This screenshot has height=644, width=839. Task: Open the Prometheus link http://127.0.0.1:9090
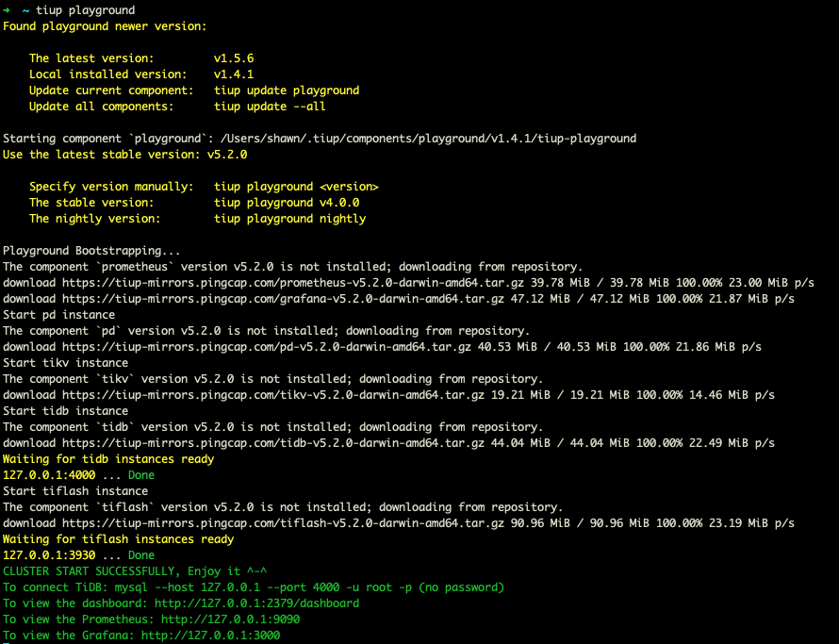230,619
